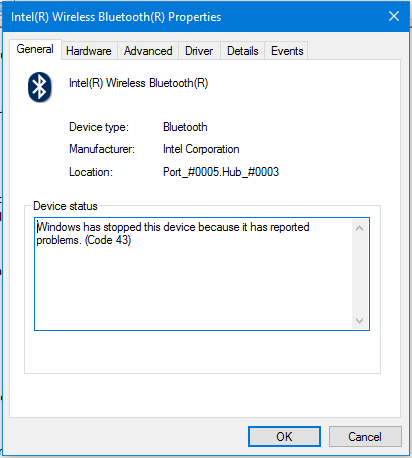This screenshot has width=412, height=458.
Task: Select the 'Intel Corporation' manufacturer text
Action: 201,149
